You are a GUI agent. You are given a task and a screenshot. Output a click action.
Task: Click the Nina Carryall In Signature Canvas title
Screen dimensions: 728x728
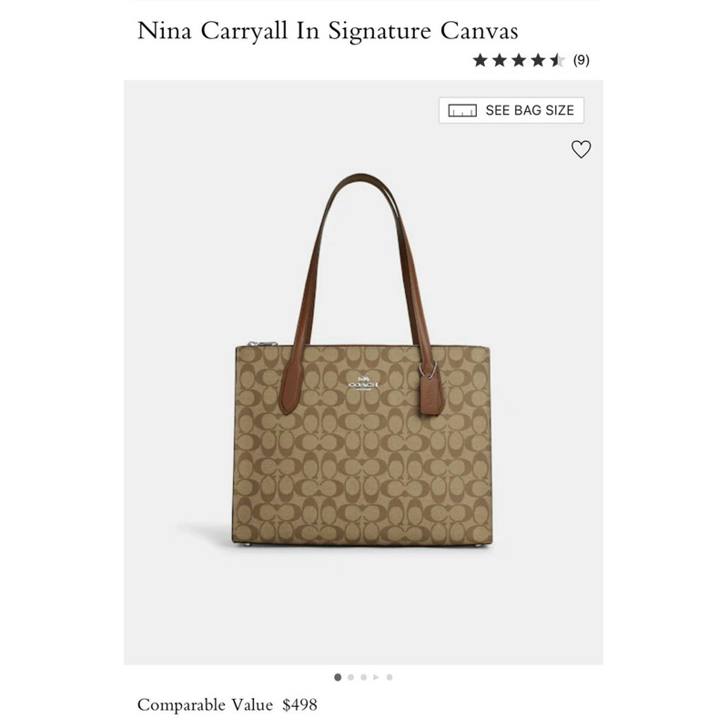pyautogui.click(x=328, y=31)
